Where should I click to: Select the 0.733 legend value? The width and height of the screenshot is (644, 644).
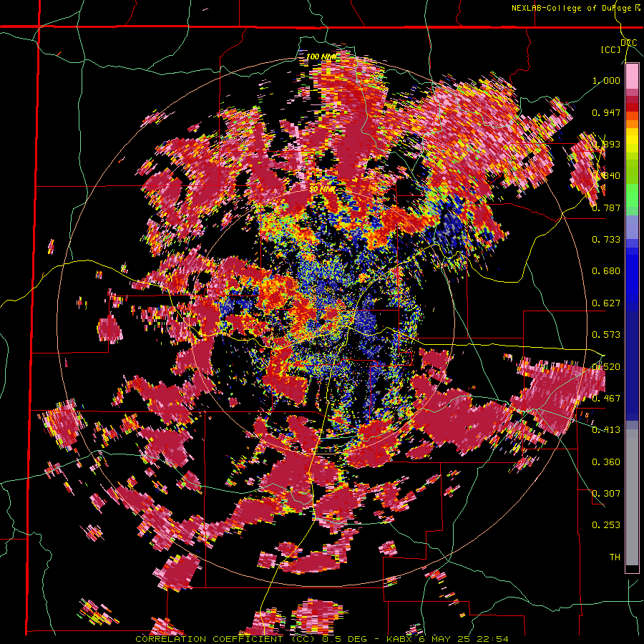click(606, 240)
